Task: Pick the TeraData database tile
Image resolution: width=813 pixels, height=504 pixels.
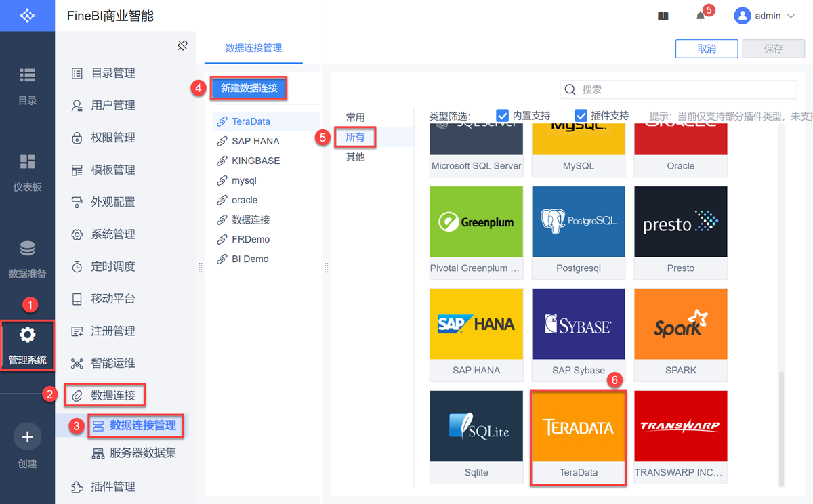Action: (579, 437)
